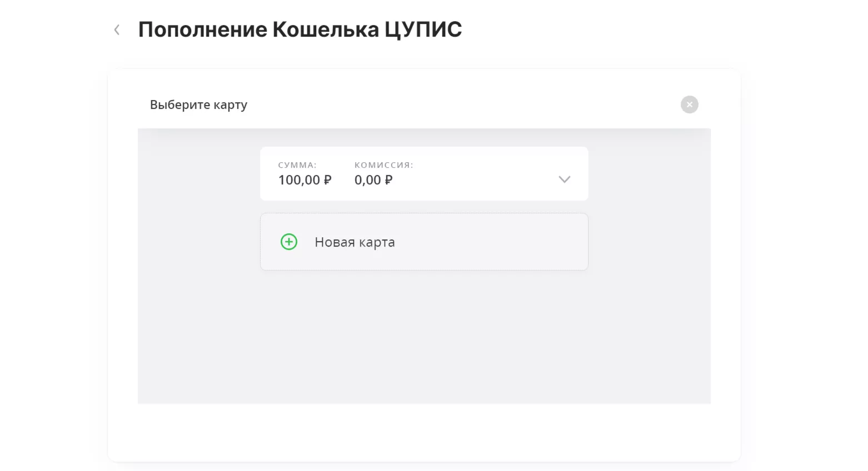
Task: Click the "Выберите карту" heading
Action: coord(198,105)
